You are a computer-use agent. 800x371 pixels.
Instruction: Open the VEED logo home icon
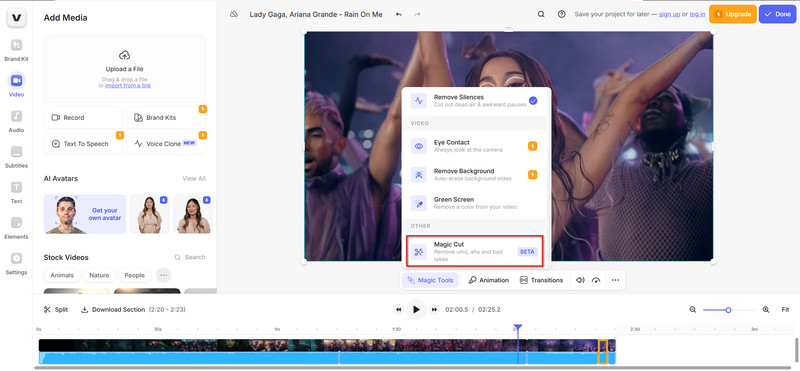(16, 18)
